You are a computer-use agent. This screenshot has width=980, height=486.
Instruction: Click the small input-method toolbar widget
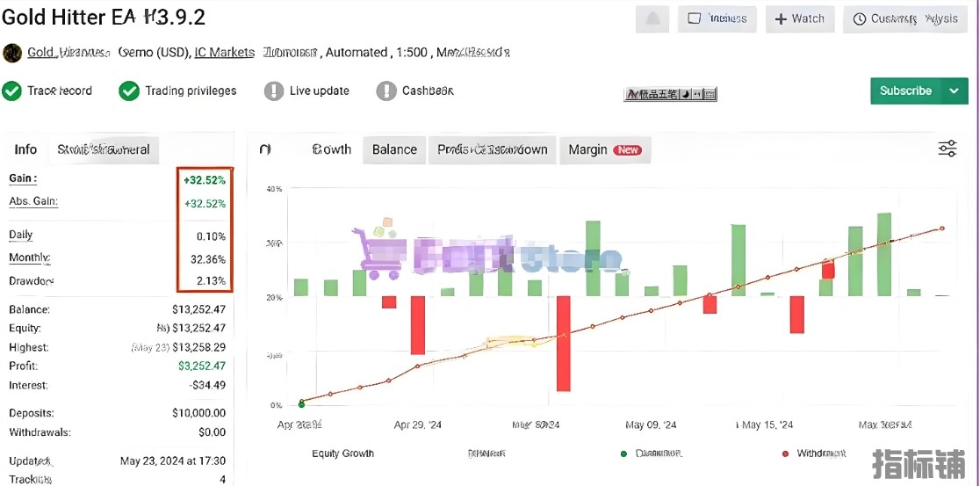point(670,94)
